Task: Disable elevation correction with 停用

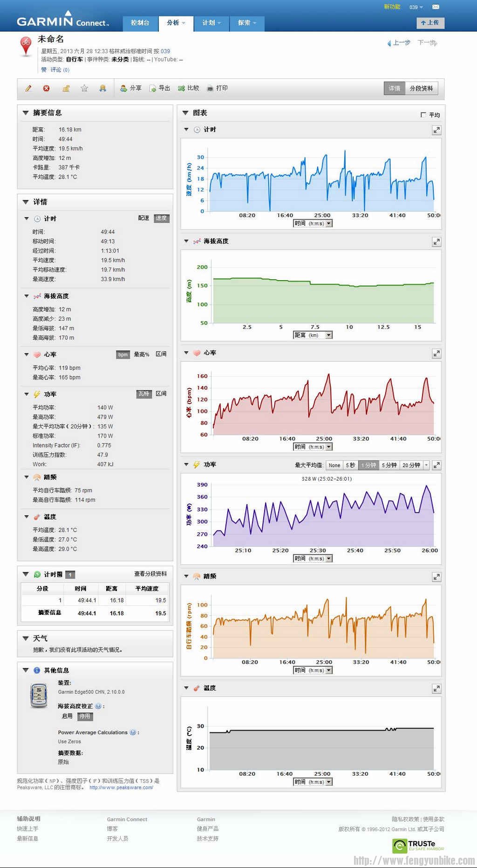Action: pyautogui.click(x=85, y=716)
